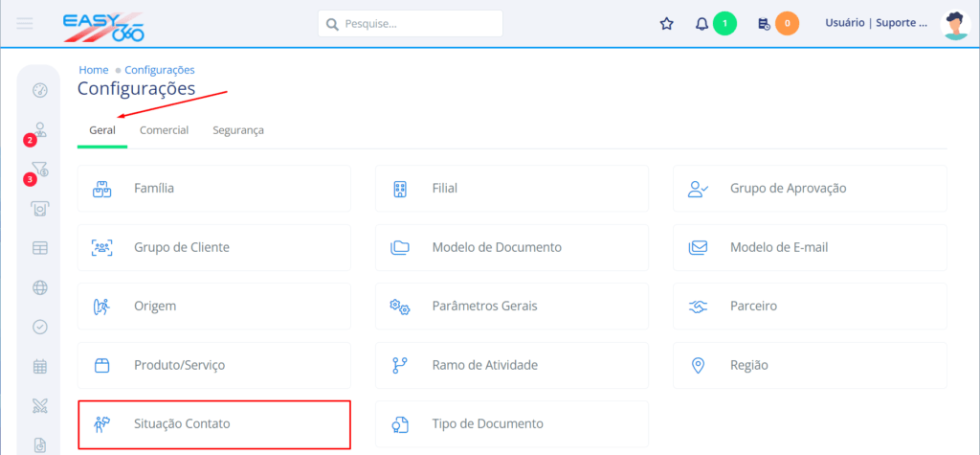Switch to the Segurança tab

tap(238, 130)
